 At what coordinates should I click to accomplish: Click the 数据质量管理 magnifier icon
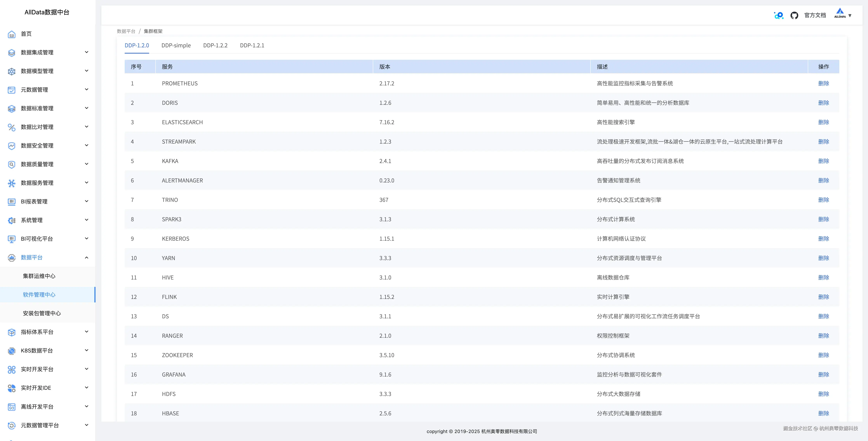tap(11, 164)
